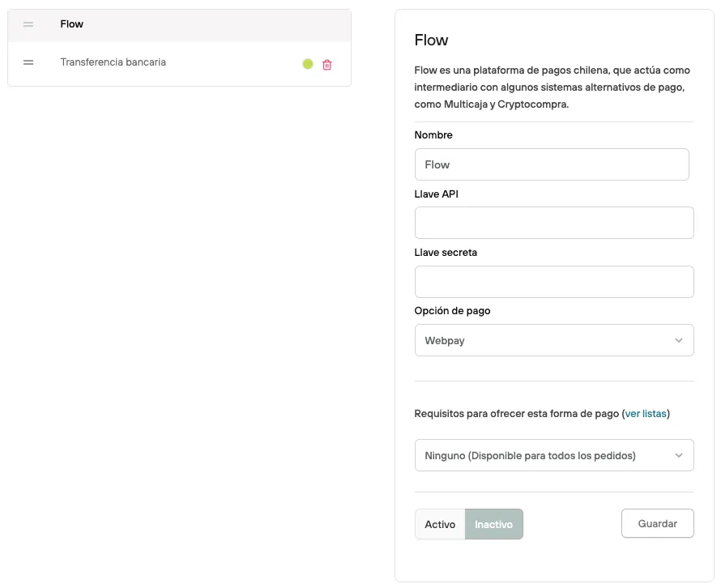Open the Opción de pago Webpay dropdown
Viewport: 721px width, 588px height.
pyautogui.click(x=554, y=340)
